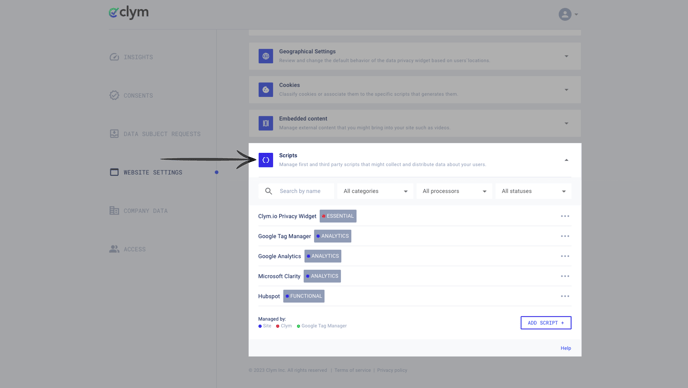Open the All processors dropdown
The image size is (688, 388).
pos(454,191)
